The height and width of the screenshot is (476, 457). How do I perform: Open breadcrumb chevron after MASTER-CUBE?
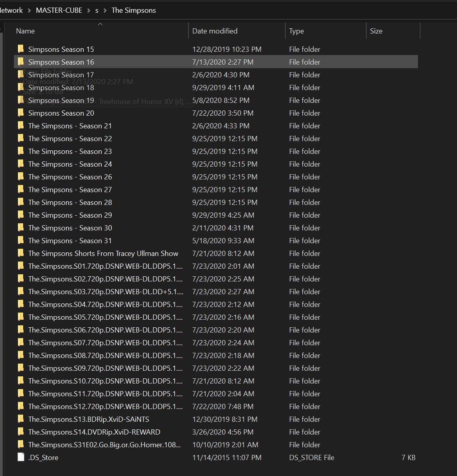(x=89, y=11)
